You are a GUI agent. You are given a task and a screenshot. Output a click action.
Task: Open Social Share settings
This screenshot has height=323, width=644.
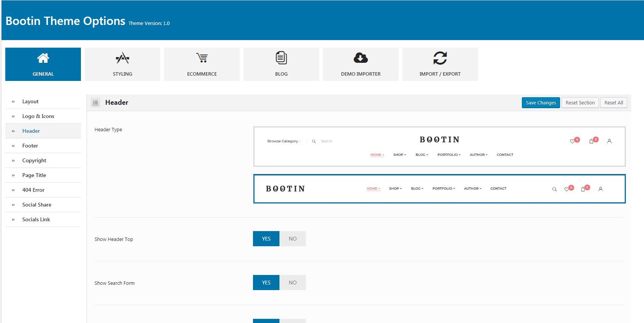(x=43, y=205)
